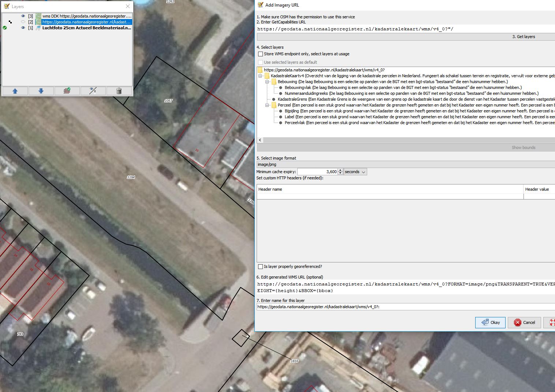Show layer 2 using its hidden eye icon
Screen dimensions: 555x392
coord(23,22)
